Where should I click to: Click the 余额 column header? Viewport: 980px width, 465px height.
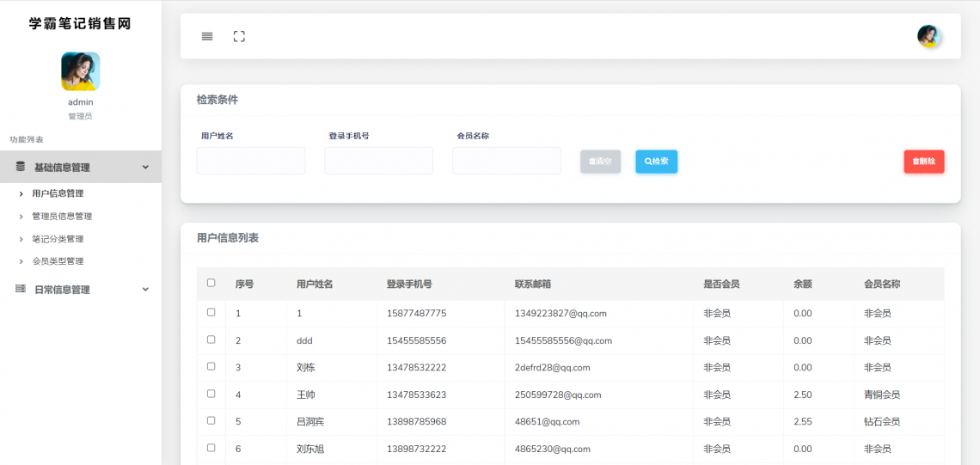[803, 285]
